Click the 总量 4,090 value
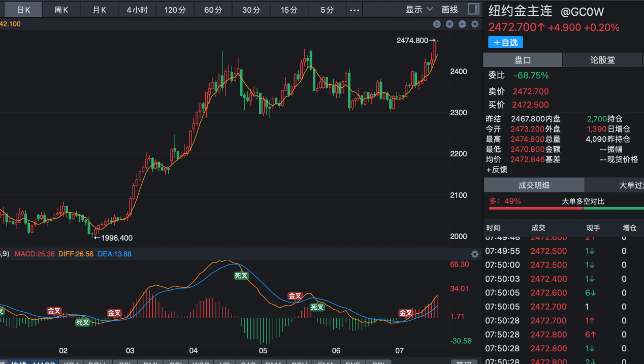This screenshot has width=644, height=364. click(x=596, y=139)
